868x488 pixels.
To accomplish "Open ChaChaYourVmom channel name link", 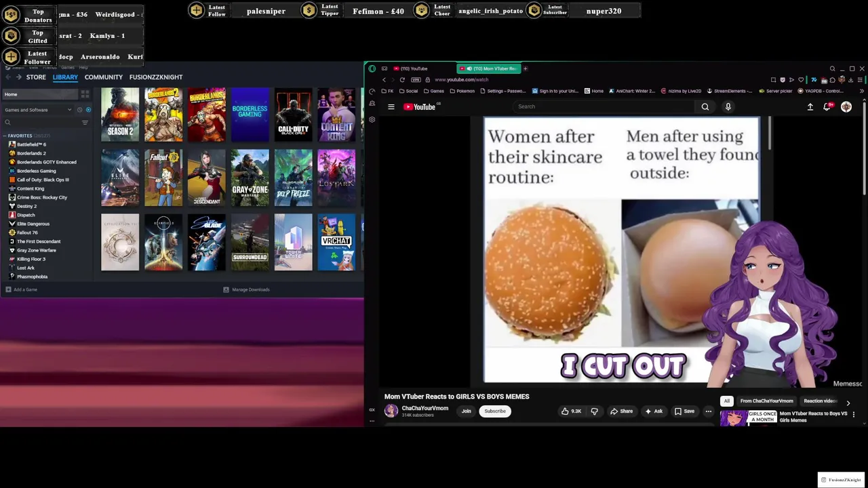I will [425, 408].
